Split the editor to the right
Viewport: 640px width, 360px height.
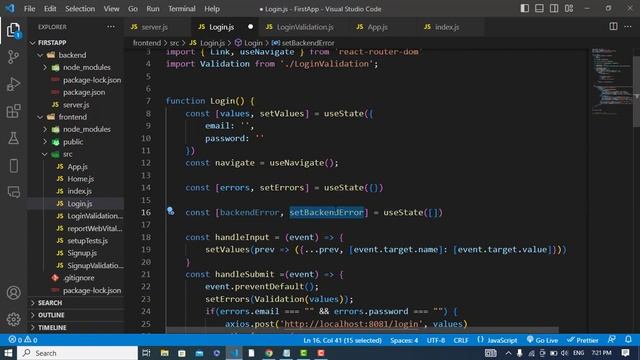(613, 27)
